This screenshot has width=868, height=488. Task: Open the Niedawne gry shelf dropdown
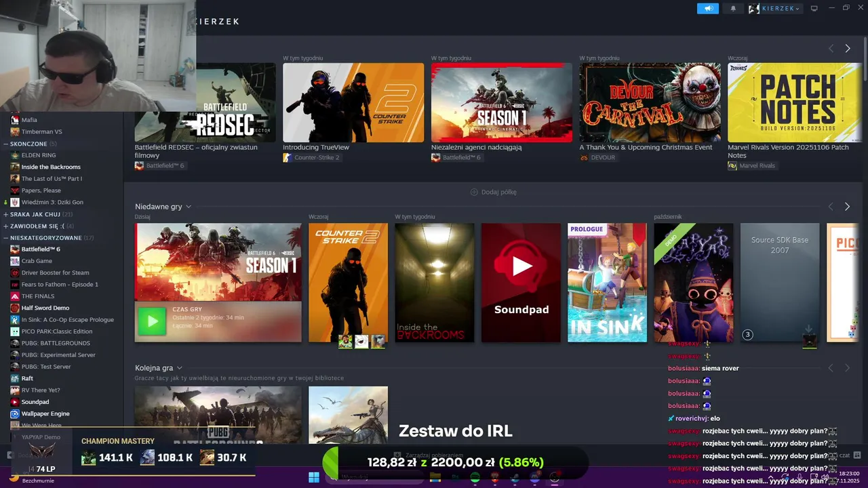pos(189,207)
